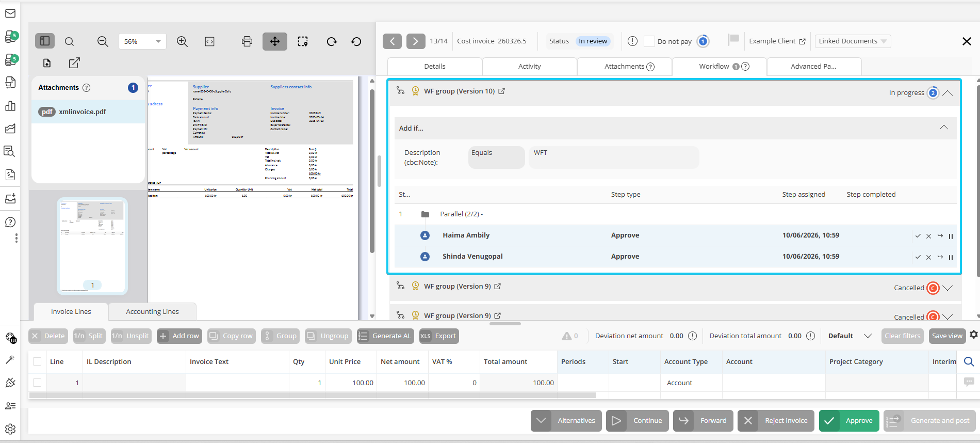
Task: Zoom in the PDF preview
Action: [x=182, y=41]
